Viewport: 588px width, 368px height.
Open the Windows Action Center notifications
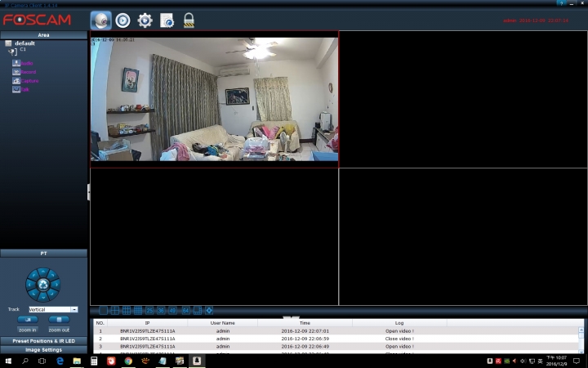pos(577,361)
